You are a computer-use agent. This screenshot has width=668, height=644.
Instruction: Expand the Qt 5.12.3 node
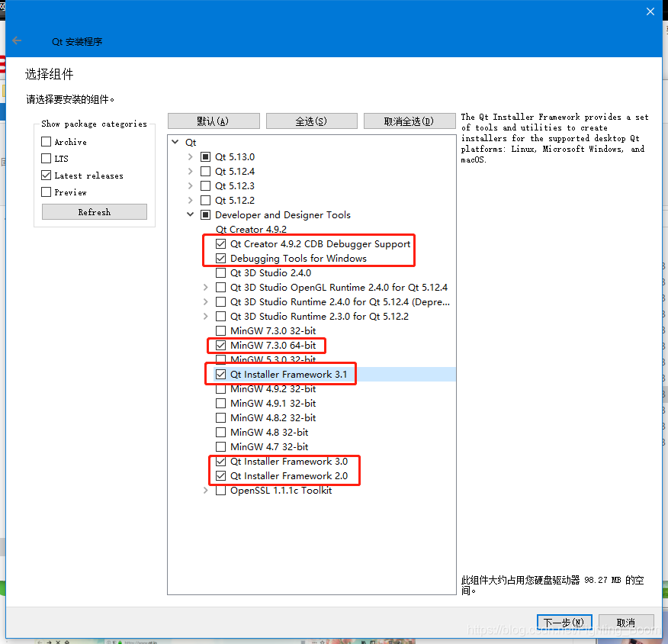[x=190, y=186]
